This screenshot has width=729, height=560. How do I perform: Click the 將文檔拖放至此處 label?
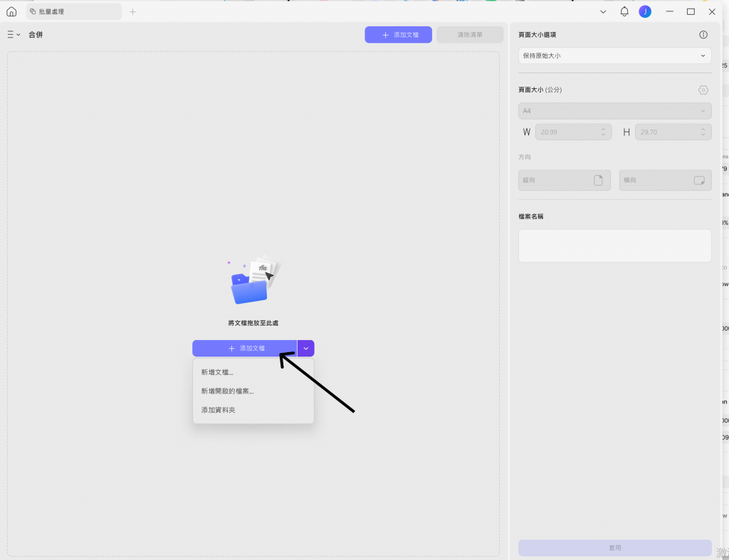[253, 323]
